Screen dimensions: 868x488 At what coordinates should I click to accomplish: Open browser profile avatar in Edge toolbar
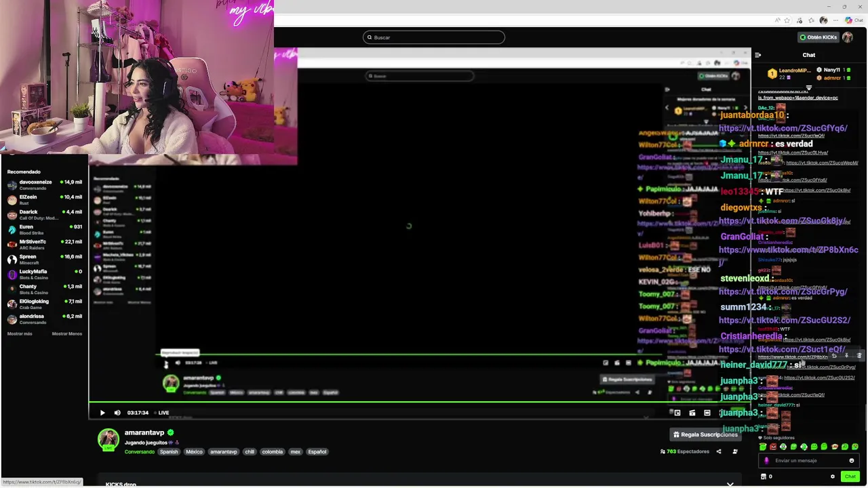(823, 20)
